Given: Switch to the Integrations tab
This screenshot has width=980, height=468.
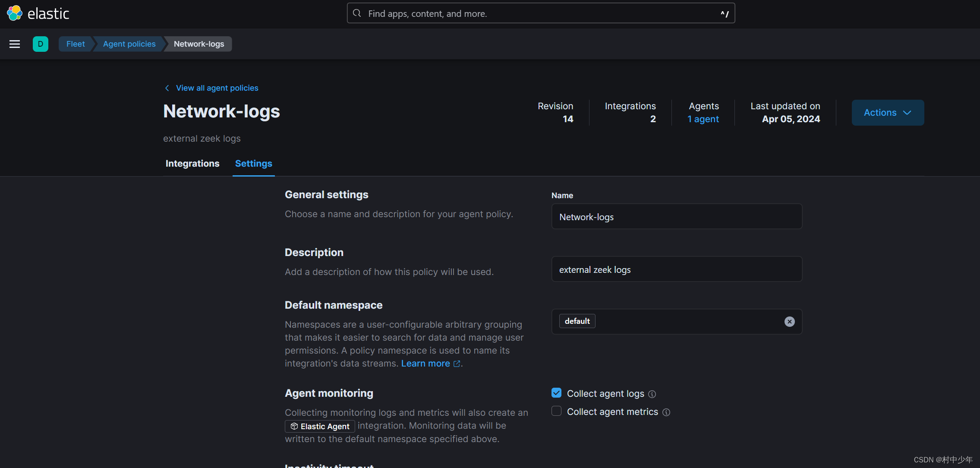Looking at the screenshot, I should (192, 164).
